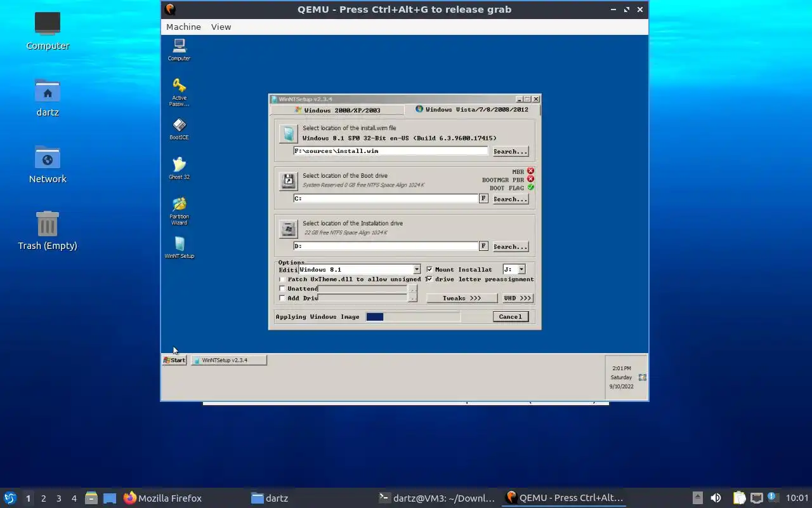Select the WinNTSetup v2.3.4 taskbar item
812x508 pixels.
(x=229, y=360)
